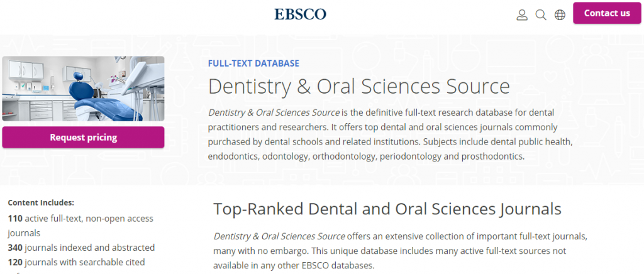
Task: Open the dental chair office image
Action: (x=84, y=89)
